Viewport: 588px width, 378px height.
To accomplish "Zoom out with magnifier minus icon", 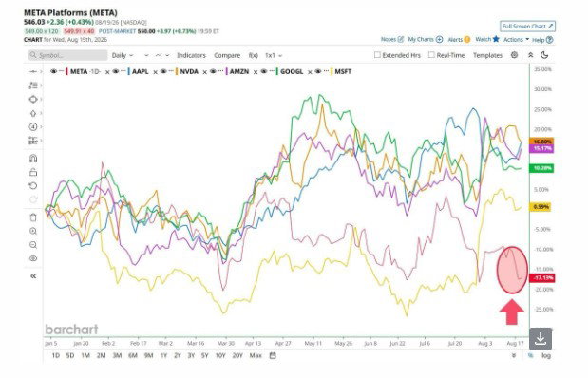I will (33, 245).
